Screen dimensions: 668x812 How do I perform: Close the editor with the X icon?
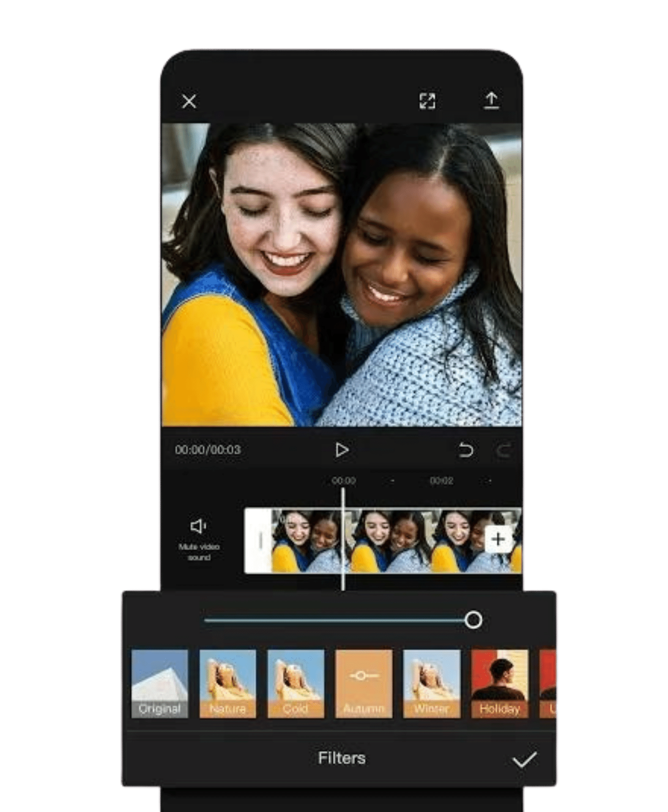coord(189,101)
